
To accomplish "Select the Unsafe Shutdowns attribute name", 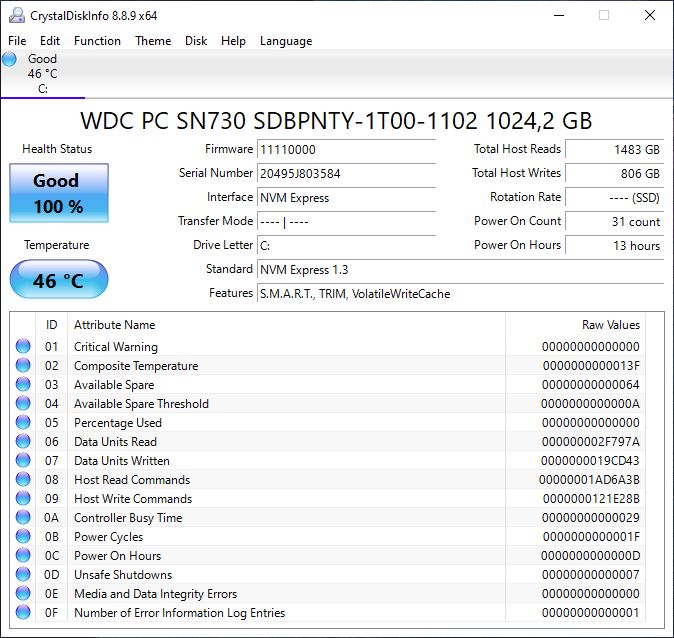I will click(123, 575).
